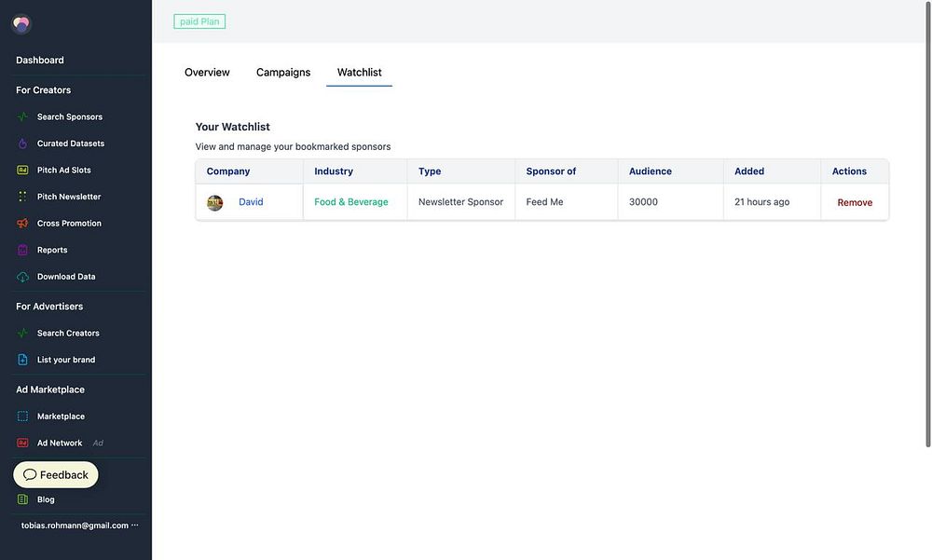
Task: Click the Your Watchlist heading
Action: pyautogui.click(x=232, y=127)
